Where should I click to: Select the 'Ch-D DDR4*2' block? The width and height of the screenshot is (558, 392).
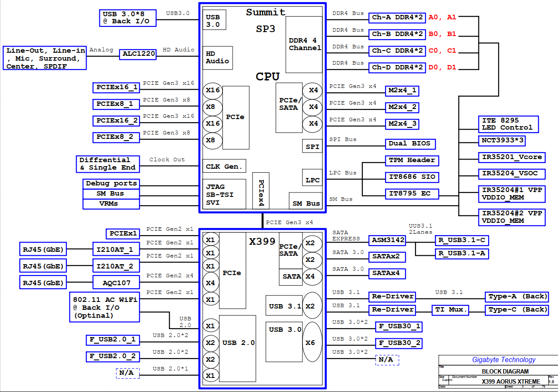[398, 67]
